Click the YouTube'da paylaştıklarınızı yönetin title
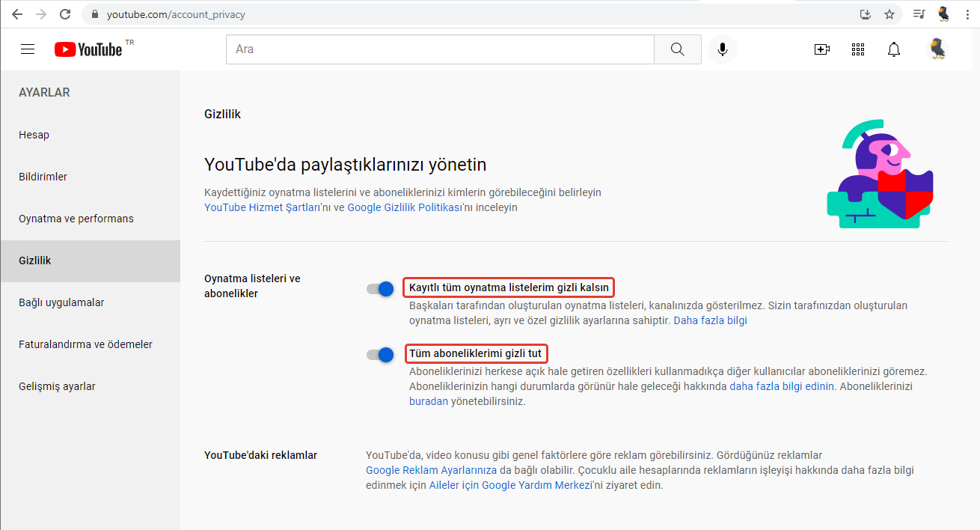The width and height of the screenshot is (980, 530). 346,165
